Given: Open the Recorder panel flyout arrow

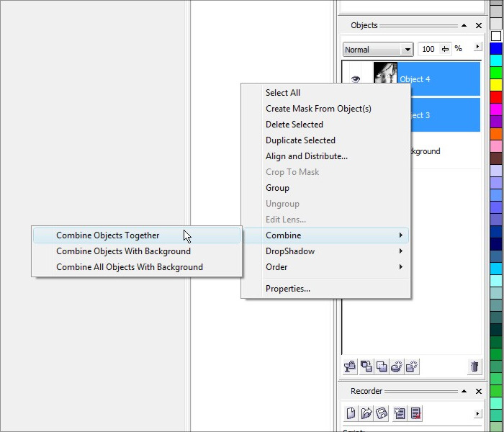Looking at the screenshot, I should pos(477,413).
